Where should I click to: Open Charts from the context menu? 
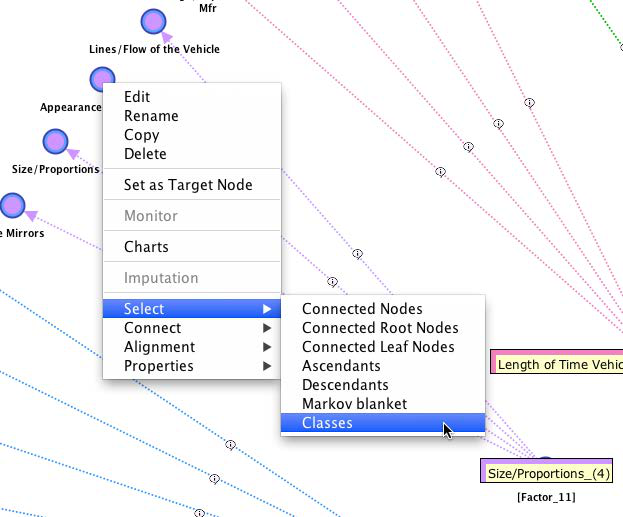(x=146, y=247)
